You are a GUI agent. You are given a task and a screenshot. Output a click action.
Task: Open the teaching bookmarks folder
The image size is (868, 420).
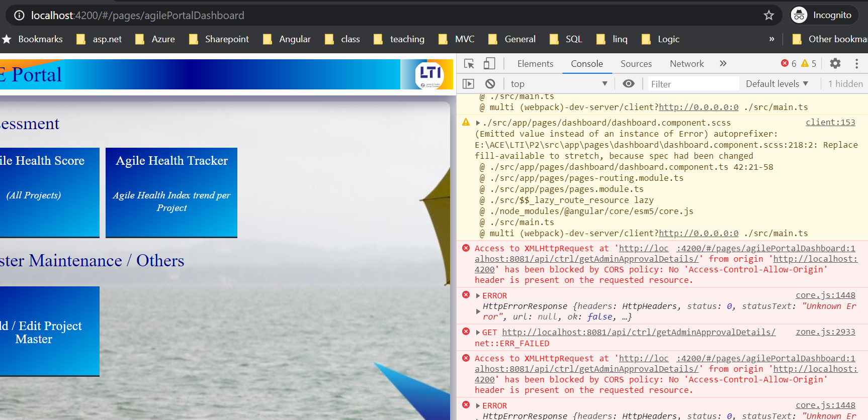coord(399,39)
